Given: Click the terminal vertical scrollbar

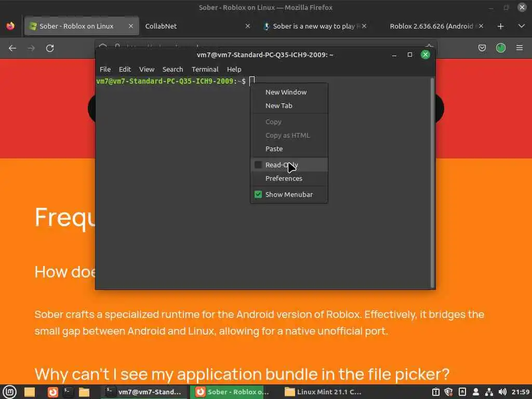Looking at the screenshot, I should click(x=432, y=183).
